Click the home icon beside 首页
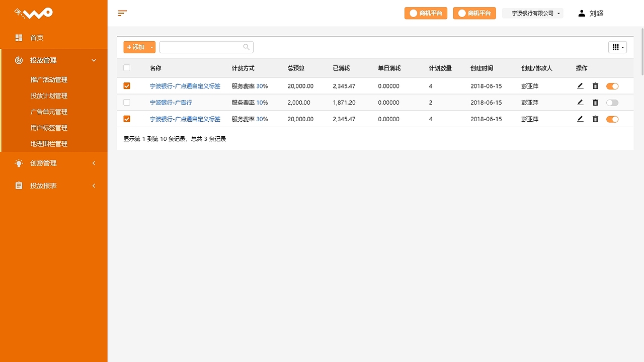Viewport: 644px width, 362px height. [19, 37]
